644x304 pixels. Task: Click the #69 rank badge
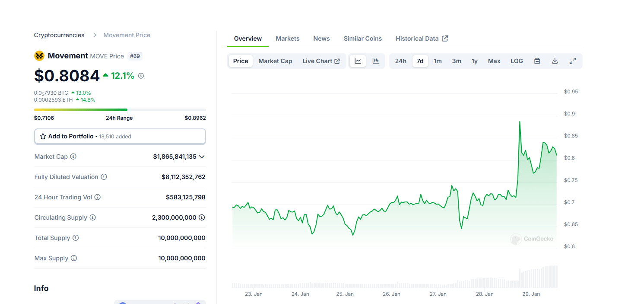point(135,56)
